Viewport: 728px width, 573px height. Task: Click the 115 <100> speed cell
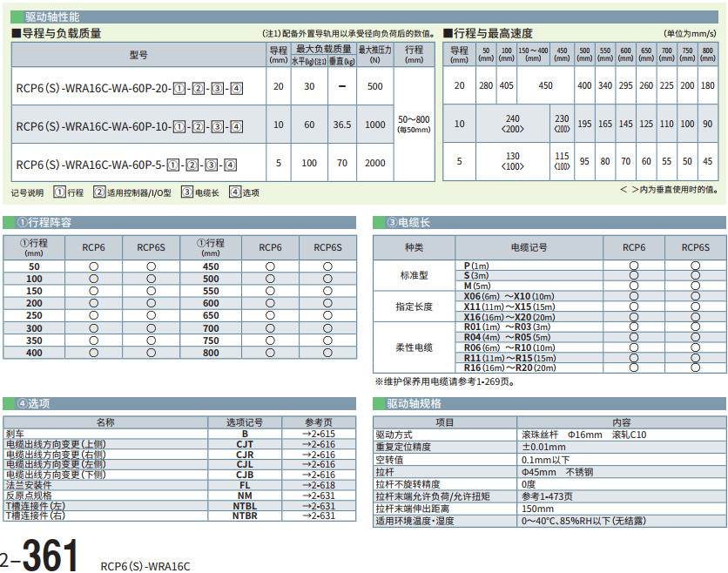coord(562,161)
